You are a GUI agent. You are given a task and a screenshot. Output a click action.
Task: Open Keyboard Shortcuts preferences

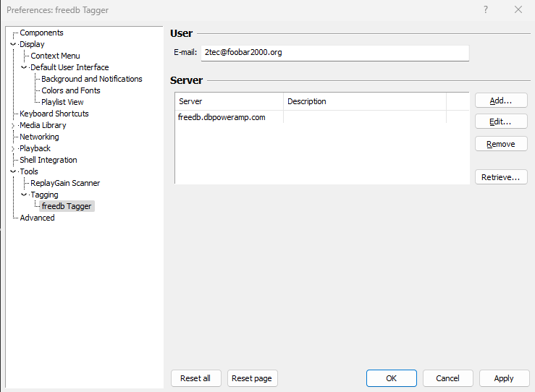(x=54, y=114)
